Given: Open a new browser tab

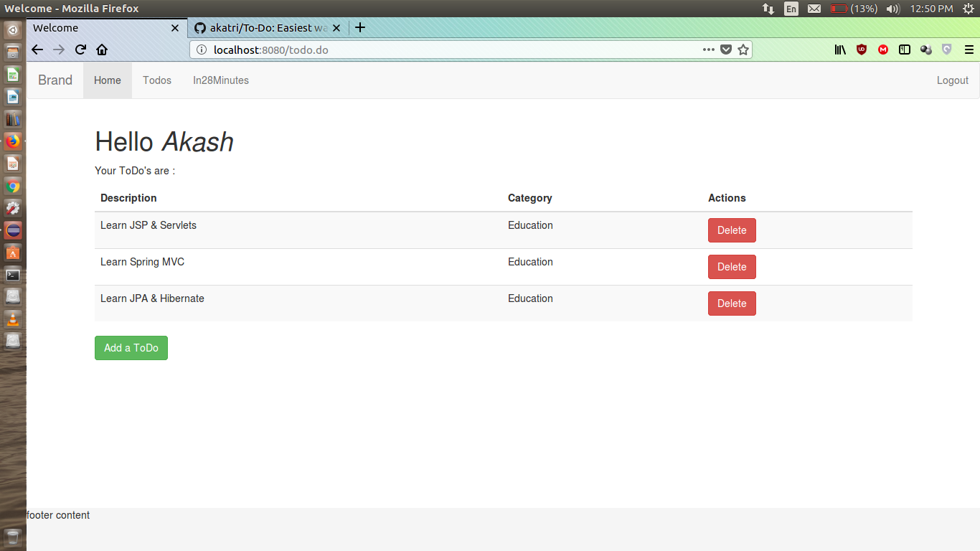Looking at the screenshot, I should [360, 28].
